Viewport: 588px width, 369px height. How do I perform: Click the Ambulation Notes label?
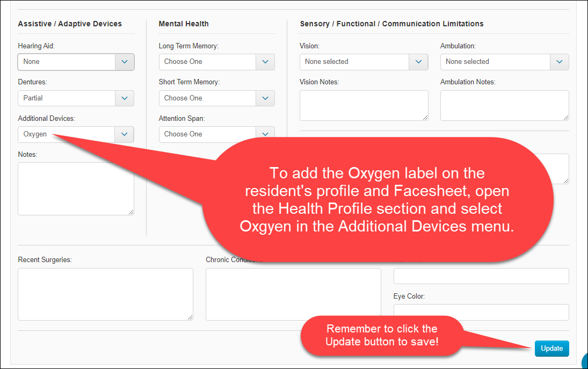(468, 82)
